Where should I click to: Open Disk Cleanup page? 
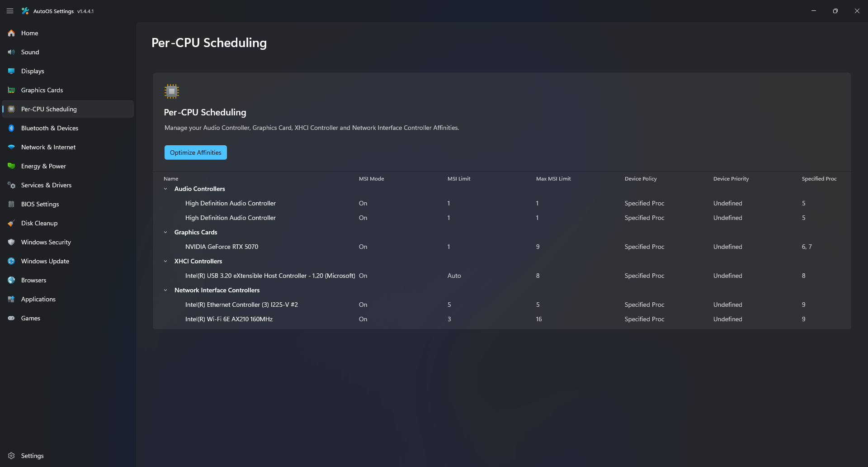coord(68,223)
